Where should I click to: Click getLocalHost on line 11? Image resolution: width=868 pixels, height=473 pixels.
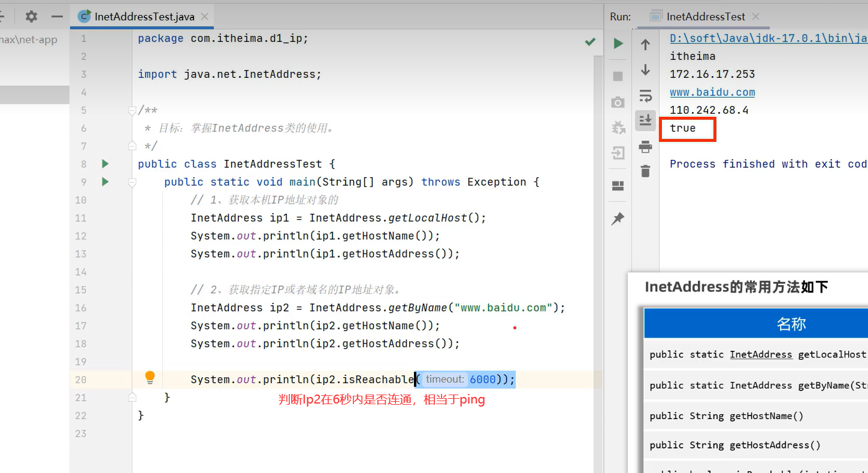(x=428, y=218)
